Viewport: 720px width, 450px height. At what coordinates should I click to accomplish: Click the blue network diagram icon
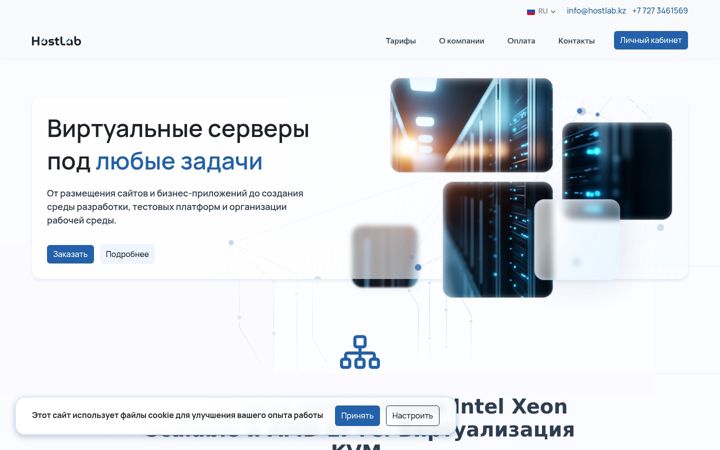tap(360, 352)
